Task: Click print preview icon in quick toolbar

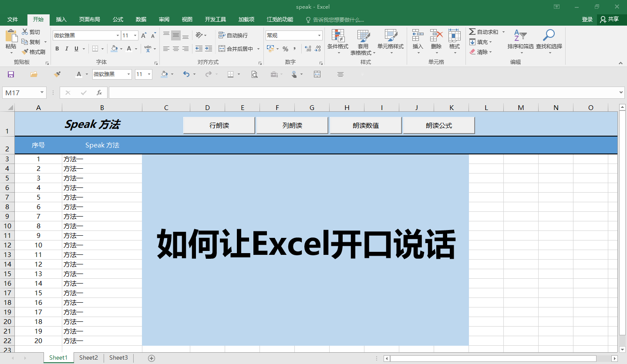Action: click(255, 74)
